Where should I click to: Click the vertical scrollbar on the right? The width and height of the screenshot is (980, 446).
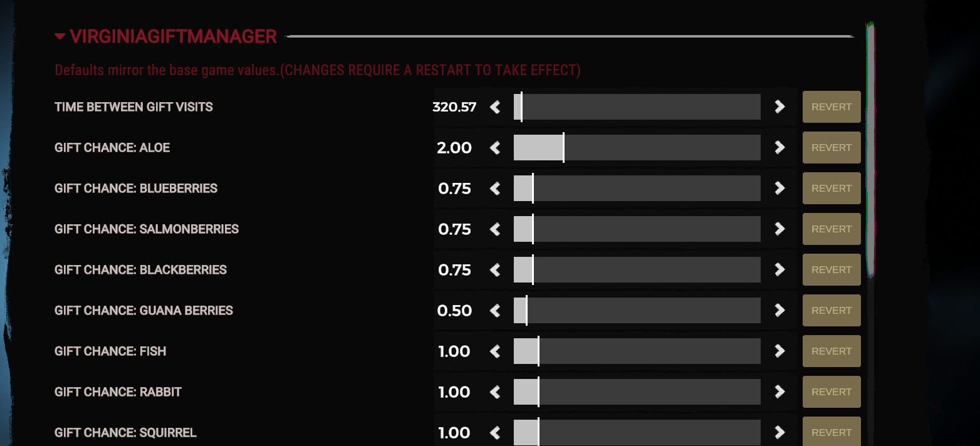870,150
